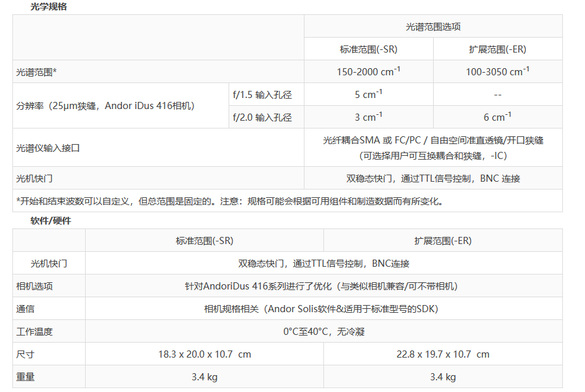Click the 光纤耦合SMA 或 FC/PC description text
Image resolution: width=585 pixels, height=392 pixels.
[433, 140]
